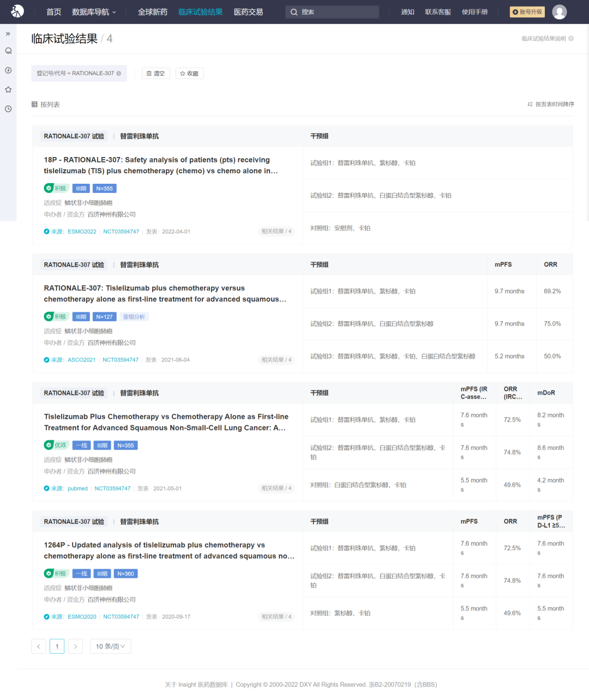Viewport: 589px width, 700px height.
Task: Click the 临床试验结果说明 link
Action: click(x=543, y=39)
